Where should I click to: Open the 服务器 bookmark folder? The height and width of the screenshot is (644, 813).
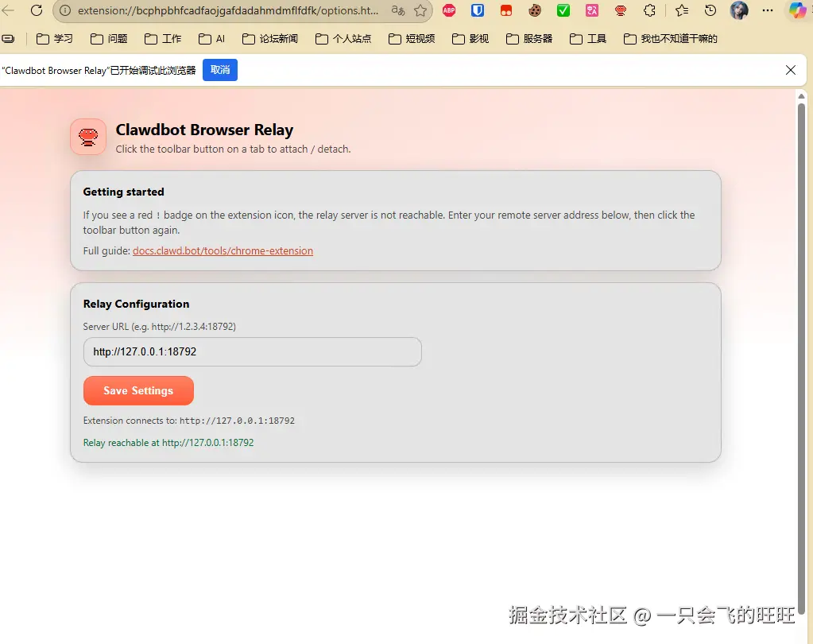click(529, 39)
